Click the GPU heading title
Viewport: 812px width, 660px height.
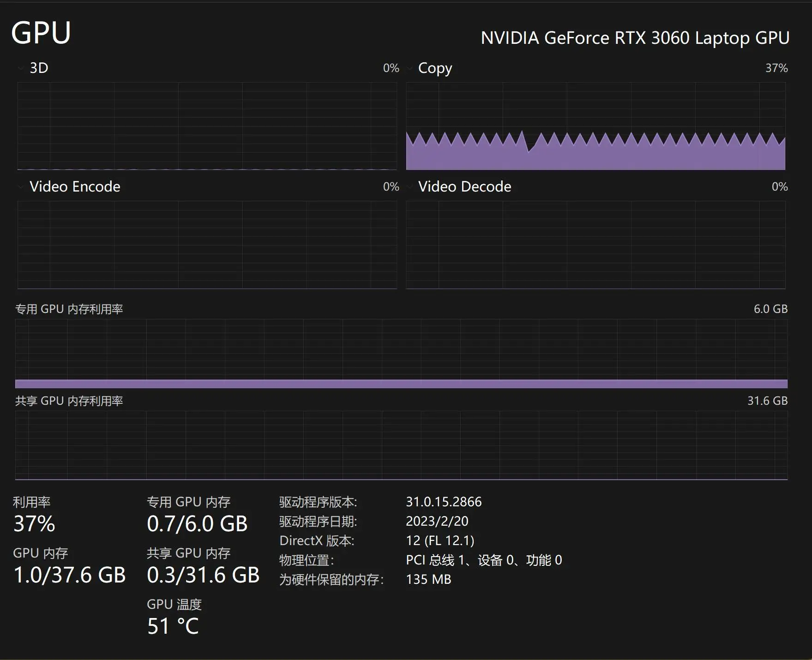pos(41,33)
